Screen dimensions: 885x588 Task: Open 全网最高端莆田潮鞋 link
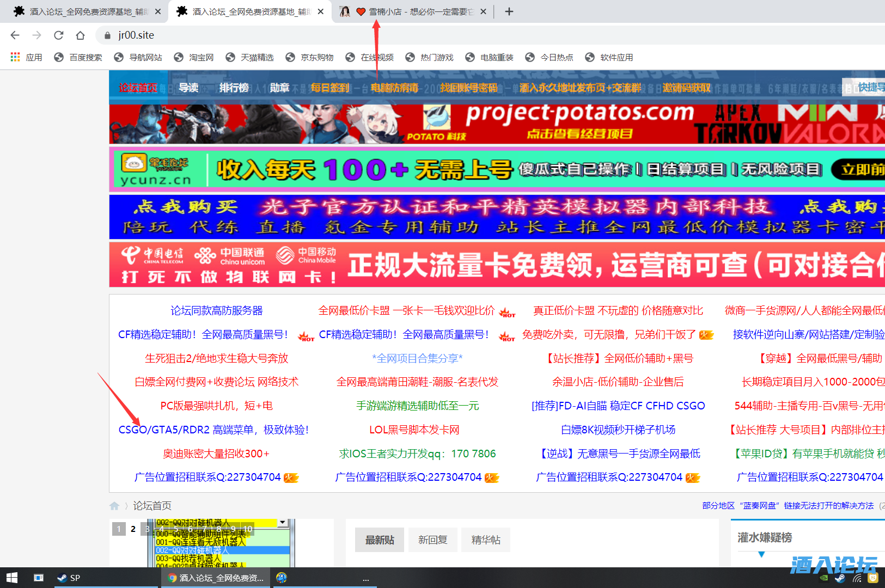tap(417, 382)
